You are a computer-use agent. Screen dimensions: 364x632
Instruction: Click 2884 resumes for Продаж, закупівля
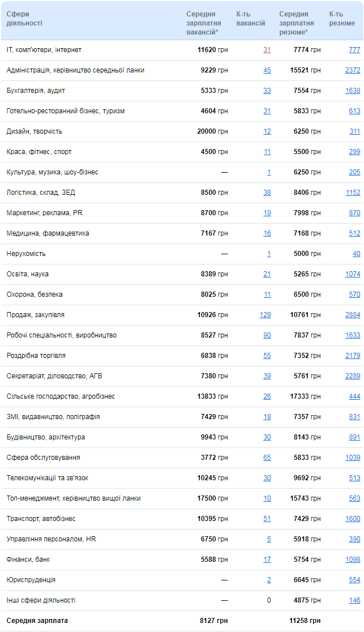pyautogui.click(x=353, y=315)
